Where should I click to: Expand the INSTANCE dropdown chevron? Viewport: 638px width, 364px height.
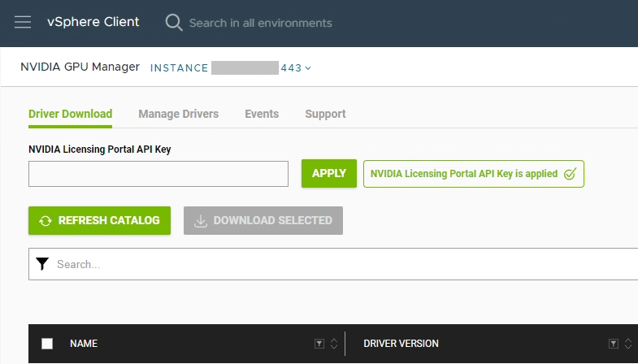point(308,68)
